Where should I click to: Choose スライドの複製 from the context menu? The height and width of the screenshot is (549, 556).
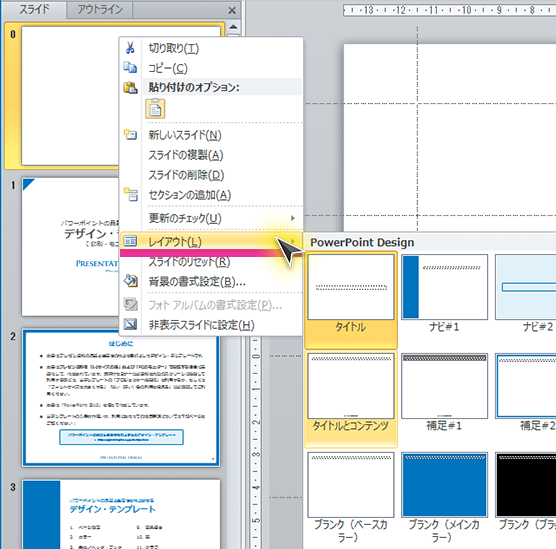[186, 155]
